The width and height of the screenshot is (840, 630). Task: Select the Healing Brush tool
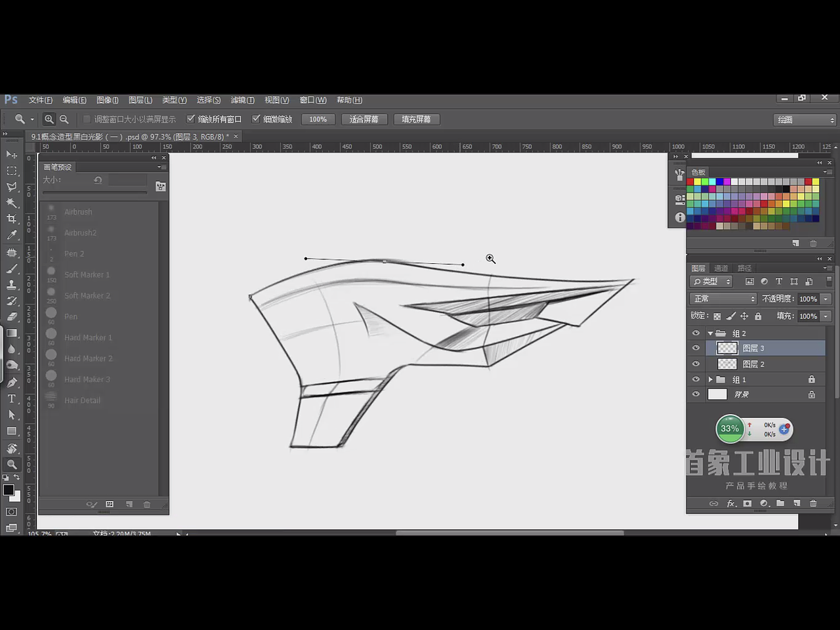(x=12, y=252)
